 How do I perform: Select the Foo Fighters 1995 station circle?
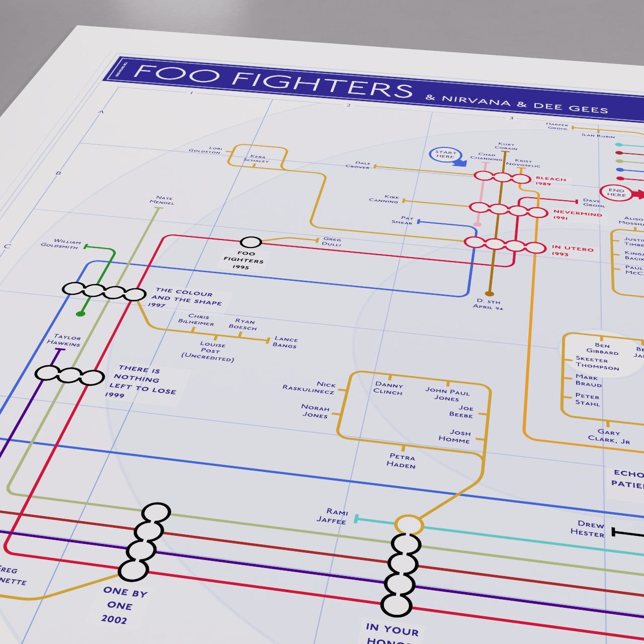251,243
